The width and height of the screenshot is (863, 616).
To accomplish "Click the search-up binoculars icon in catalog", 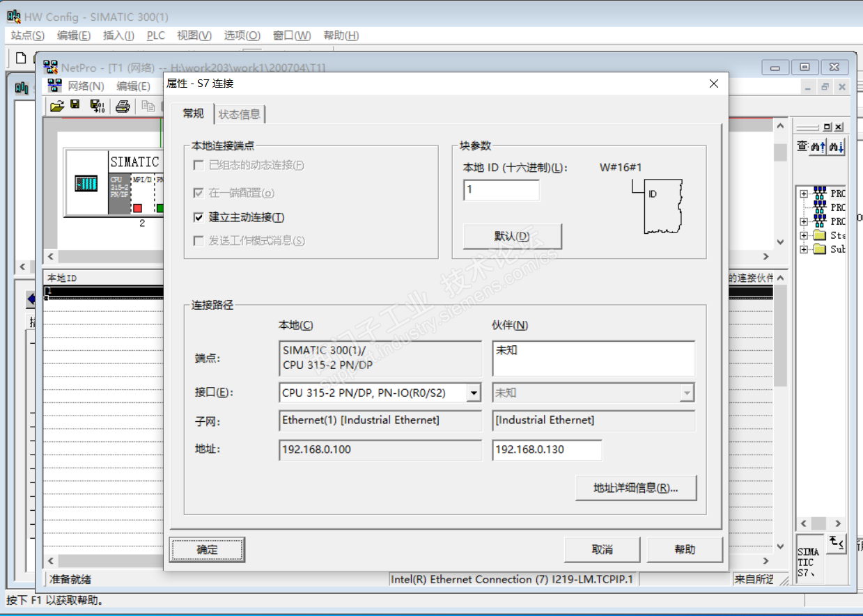I will click(x=817, y=146).
